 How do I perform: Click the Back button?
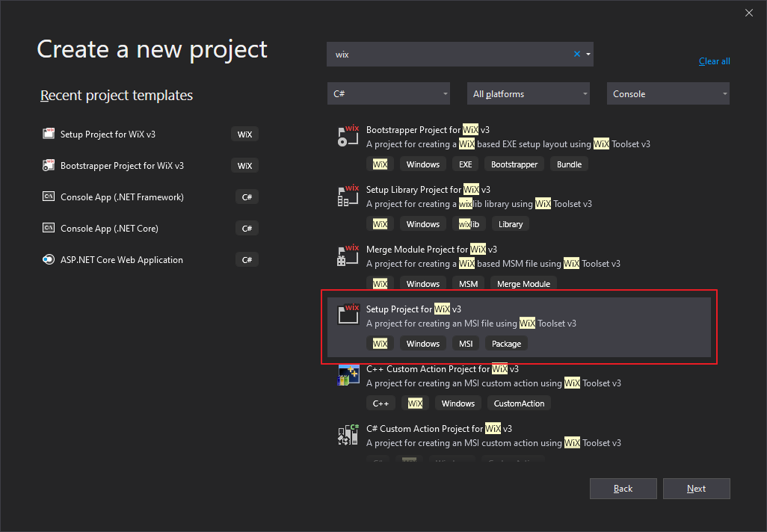coord(623,488)
